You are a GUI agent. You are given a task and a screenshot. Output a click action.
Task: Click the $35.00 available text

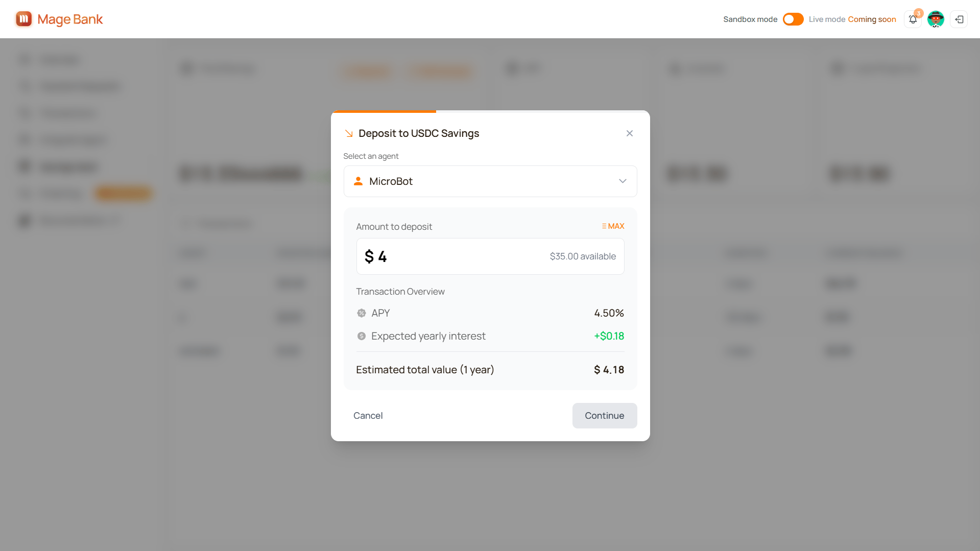(x=583, y=256)
